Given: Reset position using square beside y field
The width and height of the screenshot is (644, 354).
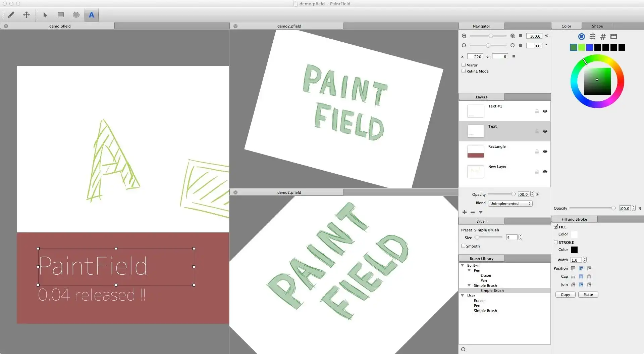Looking at the screenshot, I should 514,56.
